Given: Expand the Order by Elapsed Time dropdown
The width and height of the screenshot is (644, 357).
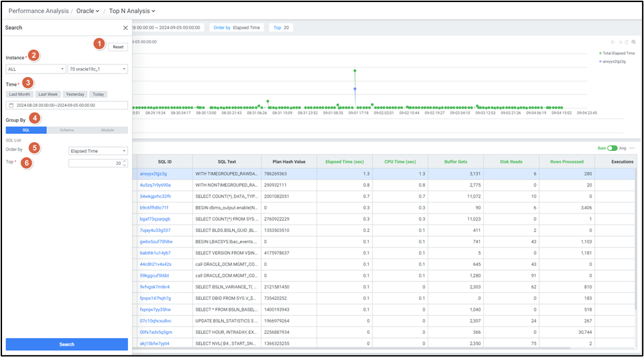Looking at the screenshot, I should (98, 151).
